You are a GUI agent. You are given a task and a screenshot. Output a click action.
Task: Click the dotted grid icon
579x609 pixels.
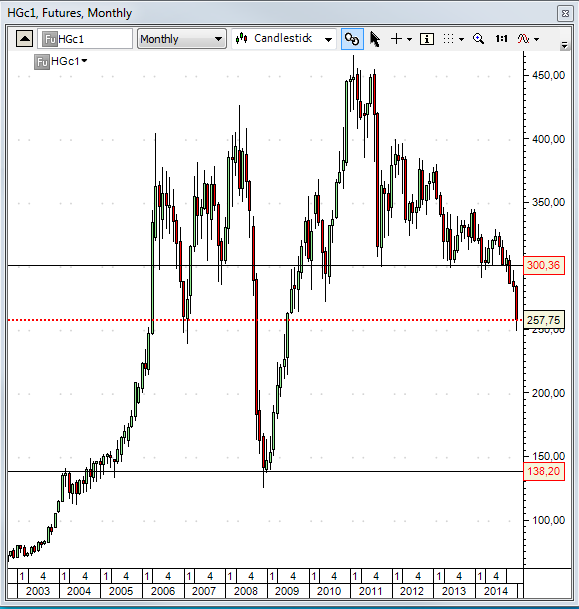(449, 39)
